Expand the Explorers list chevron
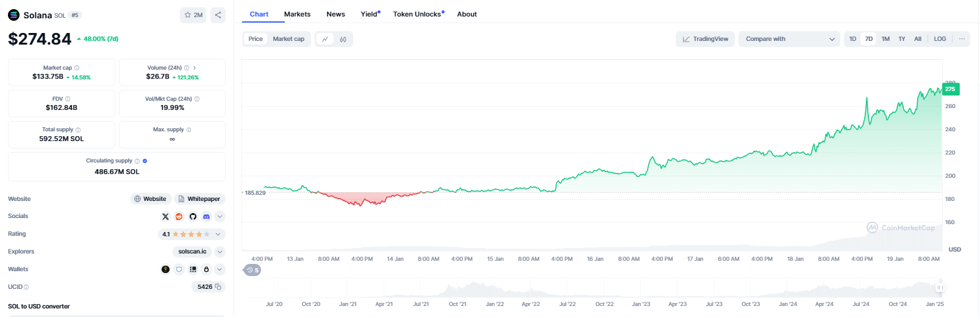The width and height of the screenshot is (980, 317). pos(220,252)
